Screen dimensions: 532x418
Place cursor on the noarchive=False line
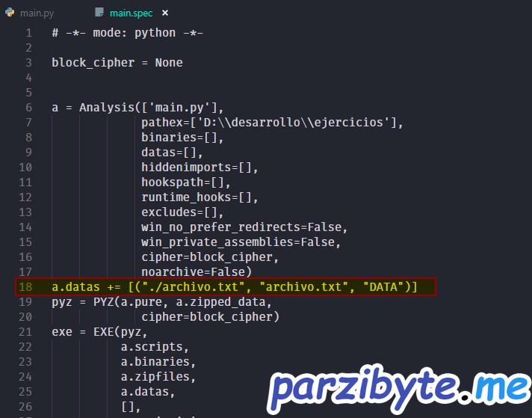coord(197,272)
